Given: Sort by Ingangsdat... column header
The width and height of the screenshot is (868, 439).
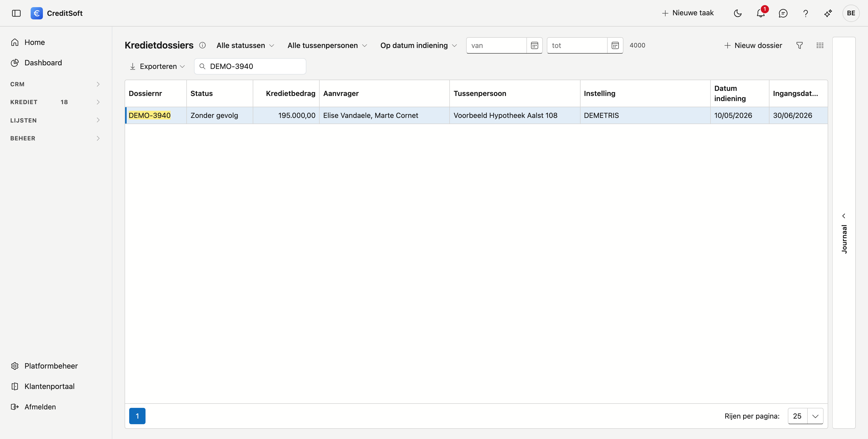Looking at the screenshot, I should coord(798,93).
